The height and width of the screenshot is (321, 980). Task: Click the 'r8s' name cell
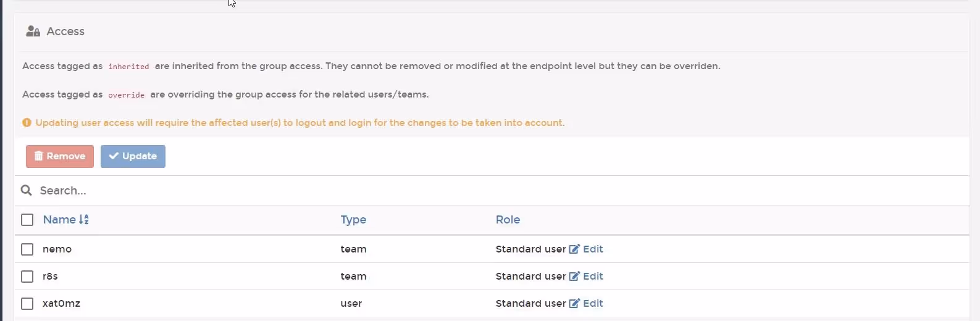50,277
